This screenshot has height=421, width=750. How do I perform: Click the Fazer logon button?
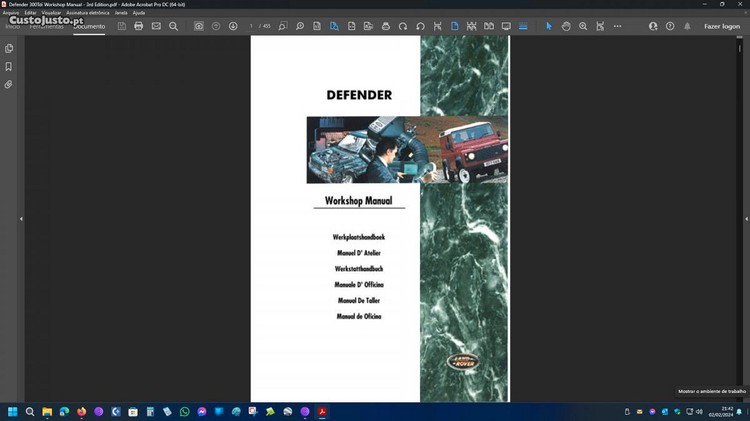(x=722, y=26)
